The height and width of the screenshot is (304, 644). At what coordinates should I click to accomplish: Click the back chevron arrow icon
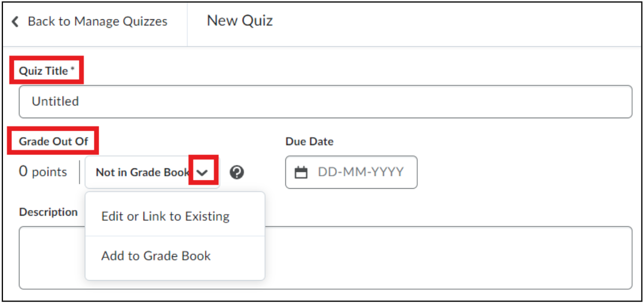click(15, 22)
